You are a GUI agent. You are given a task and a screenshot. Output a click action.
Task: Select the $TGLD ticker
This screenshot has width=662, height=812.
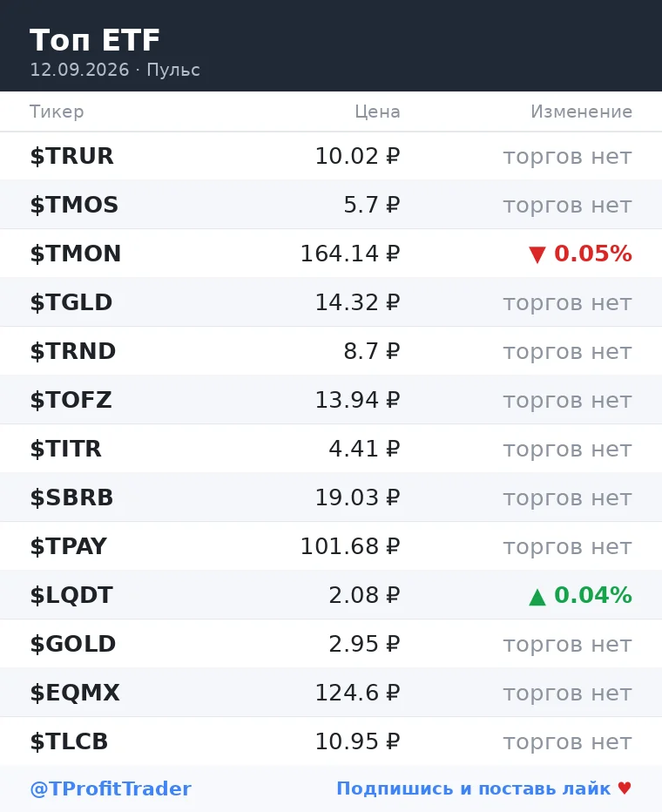pos(71,302)
